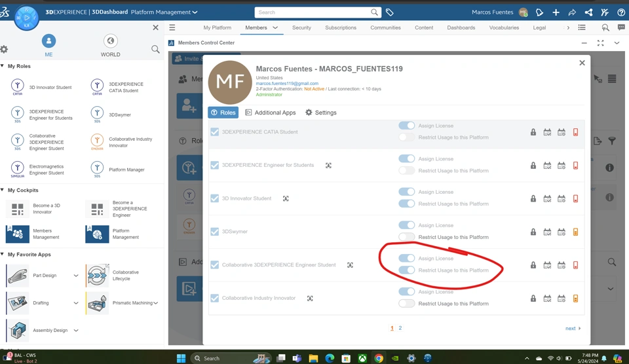Toggle 3DSwymer role checkbox

click(215, 232)
